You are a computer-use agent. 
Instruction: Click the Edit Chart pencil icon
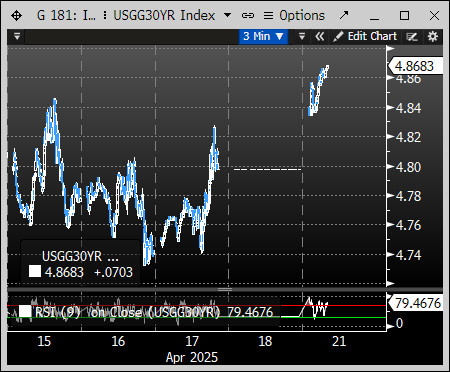(338, 37)
